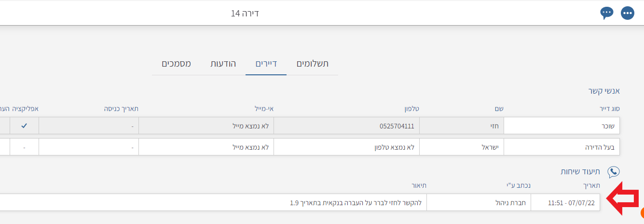Click the orange circle at the right edge
This screenshot has height=224, width=644.
[x=642, y=213]
